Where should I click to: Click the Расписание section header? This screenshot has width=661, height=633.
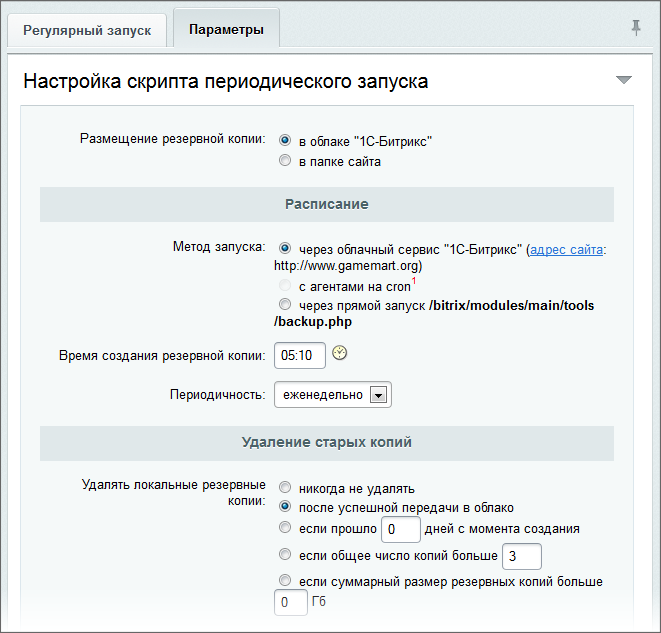pos(327,204)
